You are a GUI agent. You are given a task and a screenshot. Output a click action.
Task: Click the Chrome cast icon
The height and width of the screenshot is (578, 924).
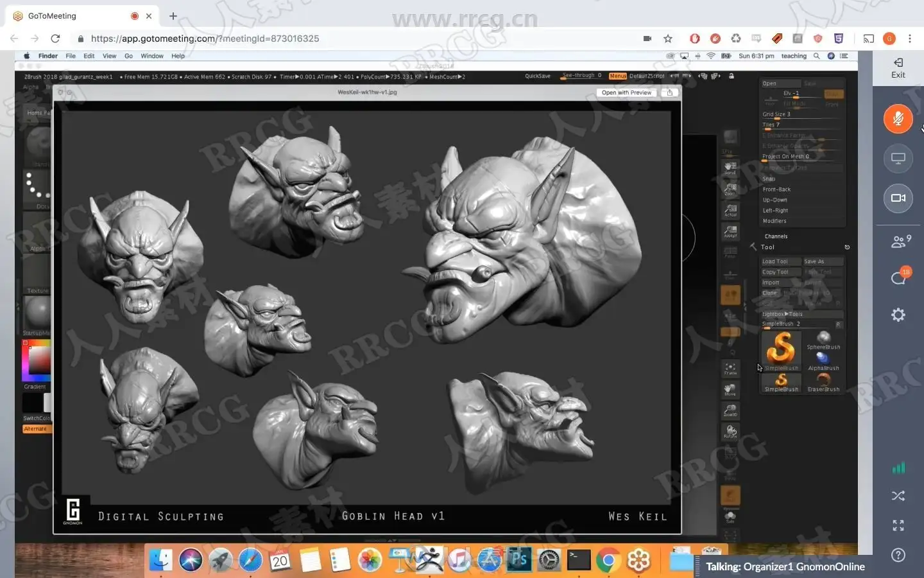pos(868,39)
